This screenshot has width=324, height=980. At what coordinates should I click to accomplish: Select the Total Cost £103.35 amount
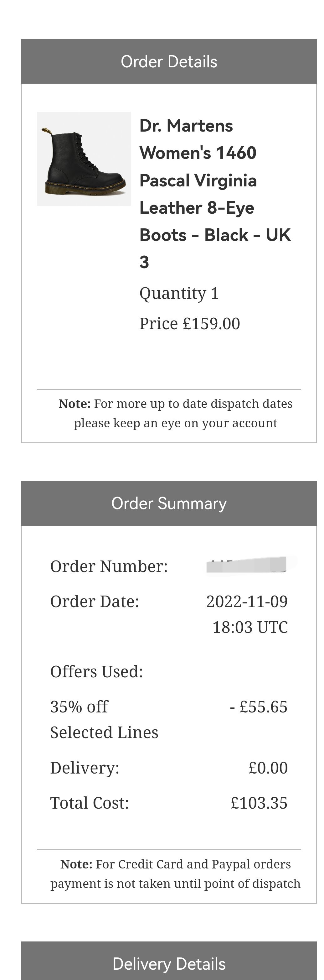click(259, 803)
